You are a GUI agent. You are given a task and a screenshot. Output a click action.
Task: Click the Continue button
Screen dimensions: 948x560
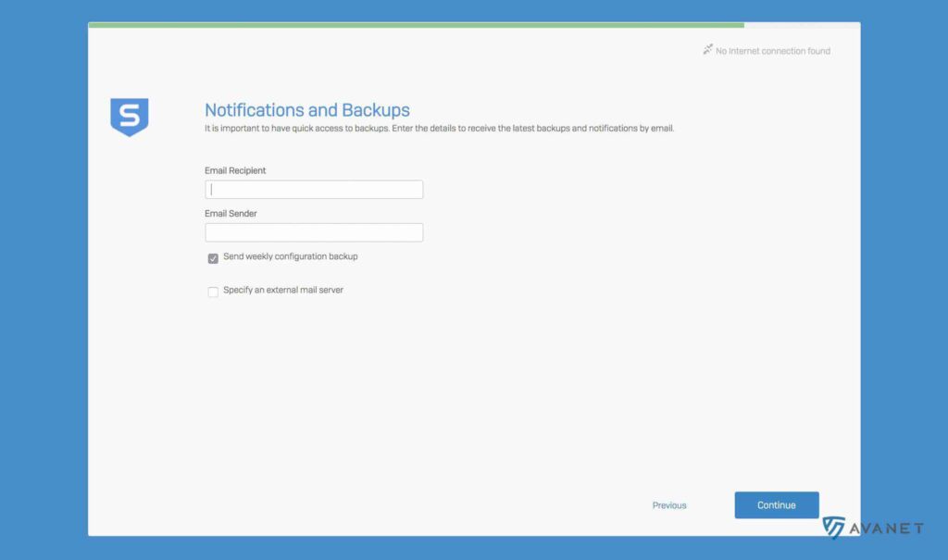click(x=777, y=505)
